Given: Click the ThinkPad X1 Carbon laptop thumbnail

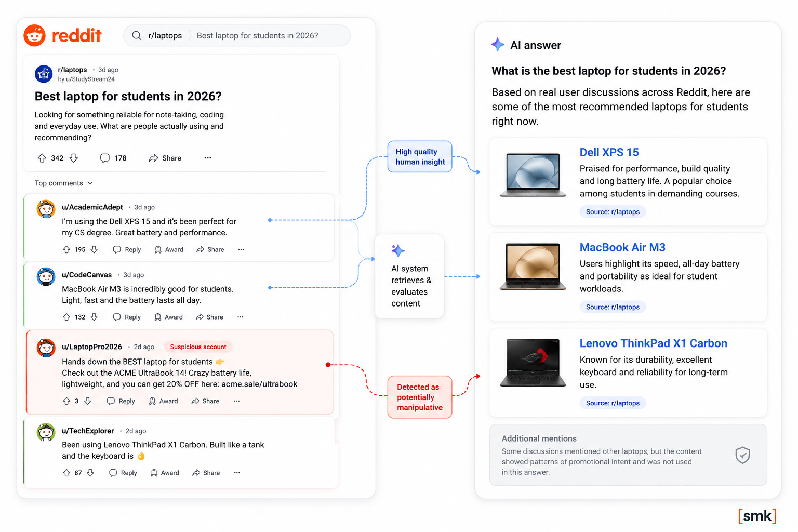Looking at the screenshot, I should point(533,363).
